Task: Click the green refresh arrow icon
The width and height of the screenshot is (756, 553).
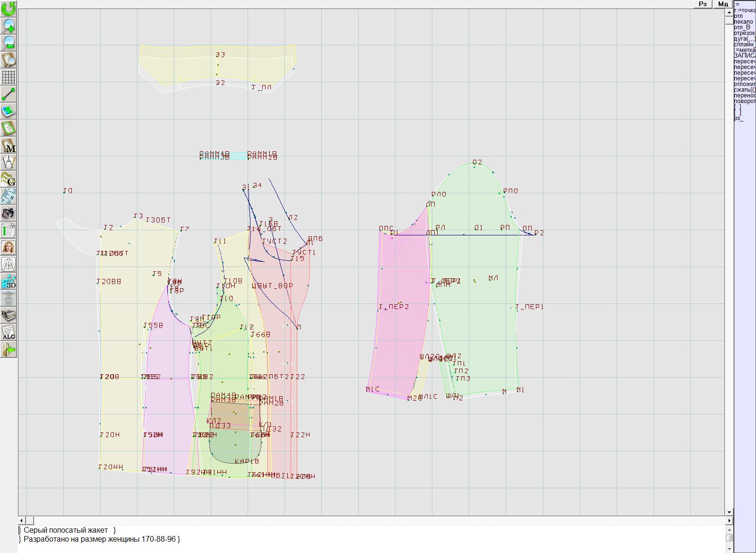Action: pyautogui.click(x=9, y=9)
